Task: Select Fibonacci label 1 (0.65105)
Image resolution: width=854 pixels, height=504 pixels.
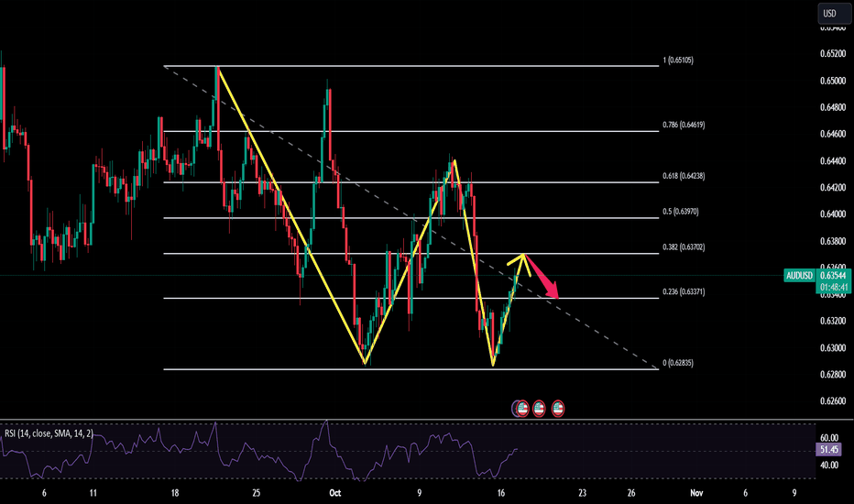Action: pos(678,60)
